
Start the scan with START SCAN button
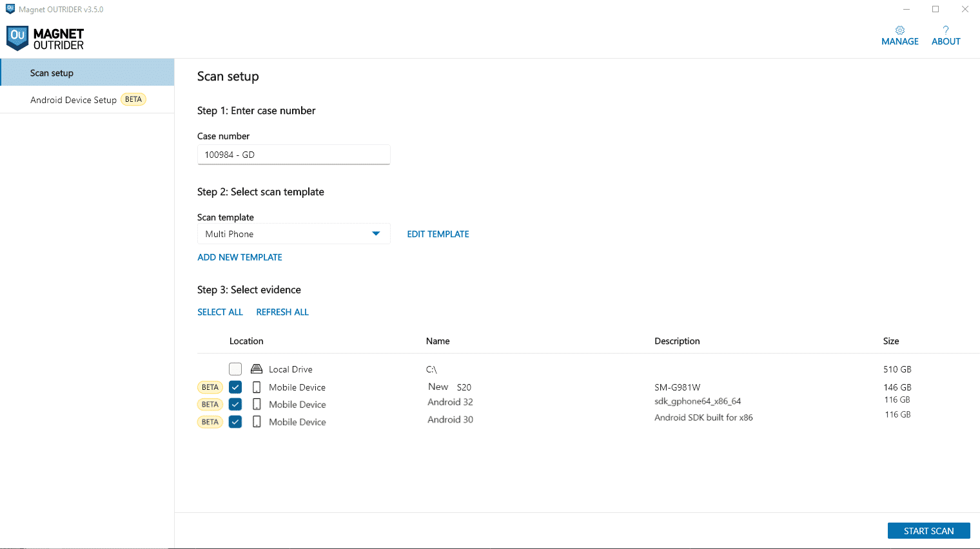click(x=928, y=531)
